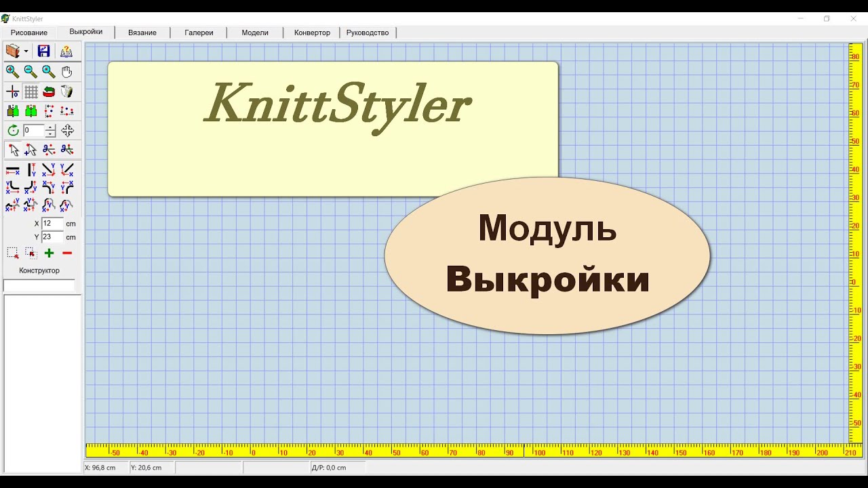Switch to the Руководство tab

coord(368,33)
